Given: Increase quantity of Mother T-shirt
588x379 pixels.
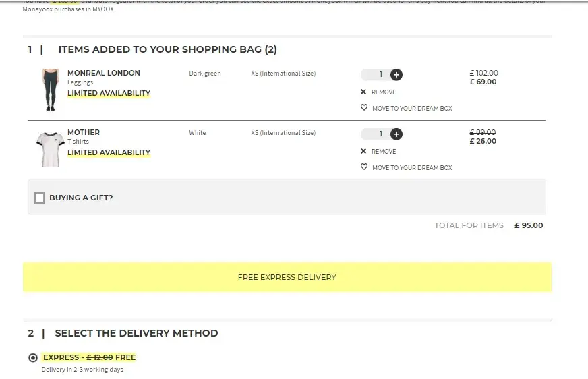Looking at the screenshot, I should click(396, 134).
